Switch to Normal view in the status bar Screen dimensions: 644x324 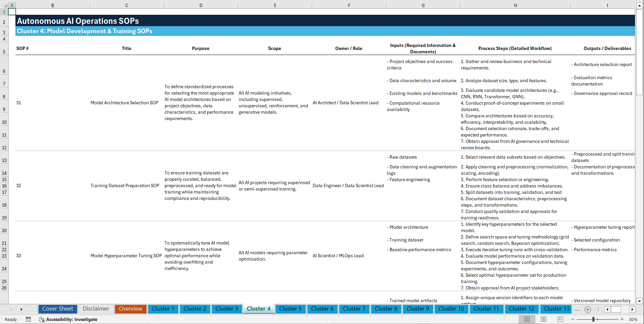click(527, 319)
